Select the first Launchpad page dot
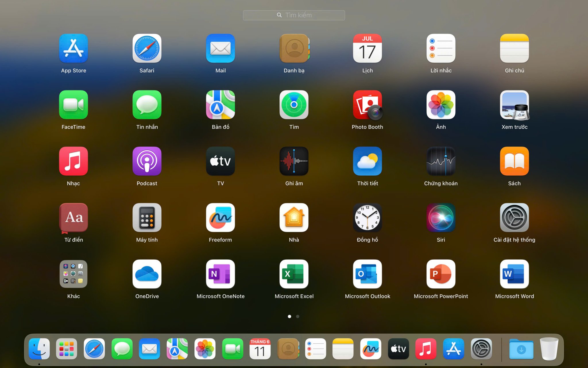 289,316
